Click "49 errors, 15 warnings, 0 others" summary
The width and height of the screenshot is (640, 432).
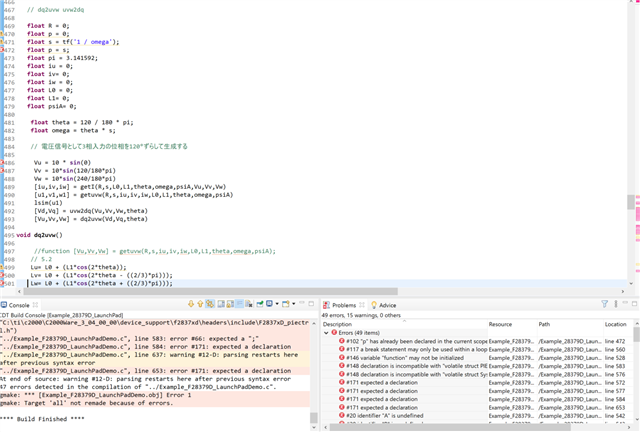361,315
